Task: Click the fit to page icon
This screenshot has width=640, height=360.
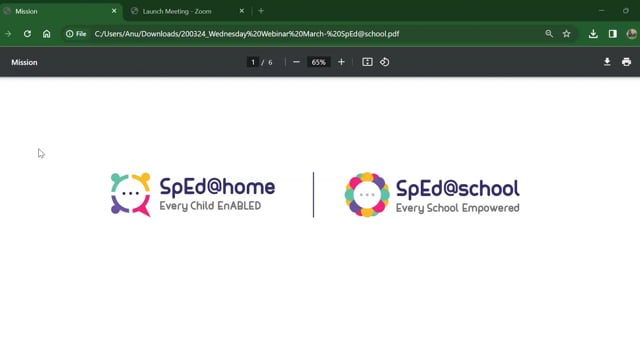Action: click(367, 62)
